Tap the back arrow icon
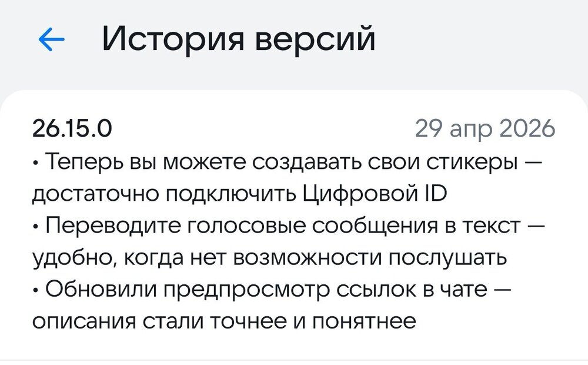Screen dimensions: 588x365 [52, 39]
